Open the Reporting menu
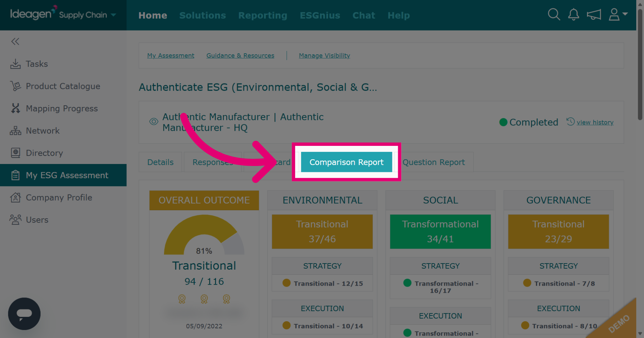The height and width of the screenshot is (338, 644). [x=263, y=15]
